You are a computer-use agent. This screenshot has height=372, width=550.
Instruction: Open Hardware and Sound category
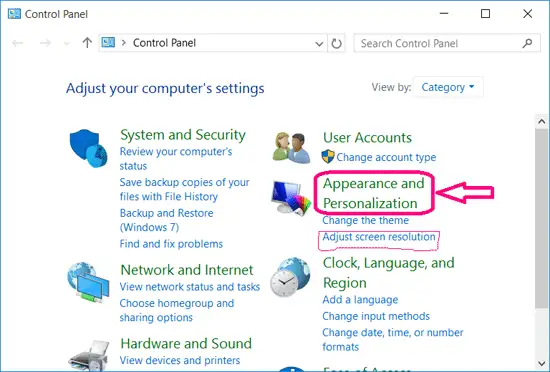point(186,343)
